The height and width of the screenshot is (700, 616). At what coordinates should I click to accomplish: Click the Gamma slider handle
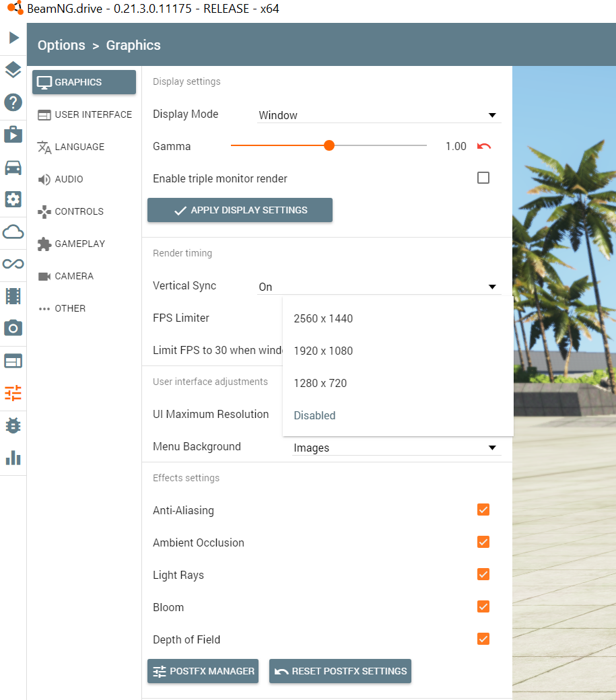click(329, 145)
